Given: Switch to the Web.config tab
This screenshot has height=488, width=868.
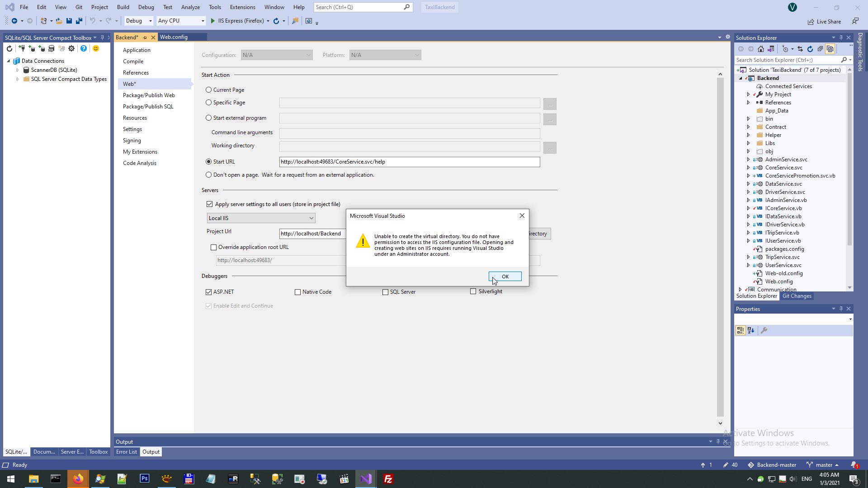Looking at the screenshot, I should click(174, 37).
